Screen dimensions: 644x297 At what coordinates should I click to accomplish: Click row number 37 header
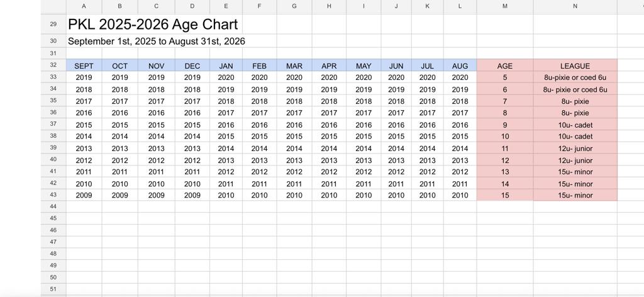click(53, 124)
